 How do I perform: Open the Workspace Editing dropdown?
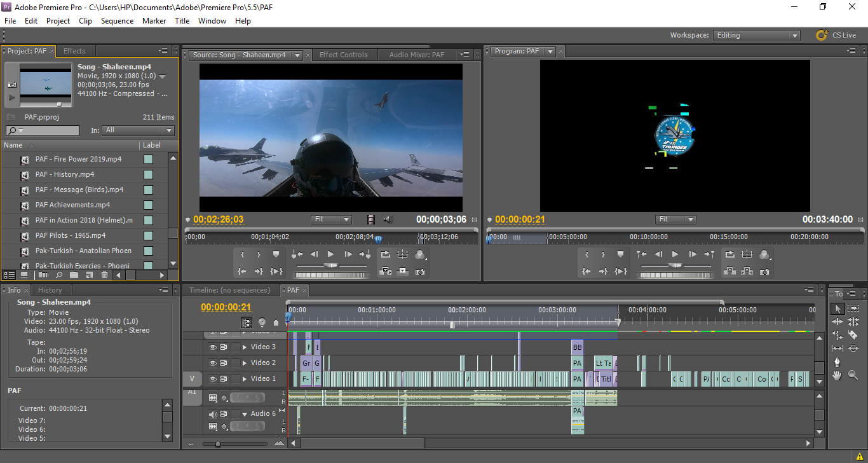pyautogui.click(x=756, y=36)
